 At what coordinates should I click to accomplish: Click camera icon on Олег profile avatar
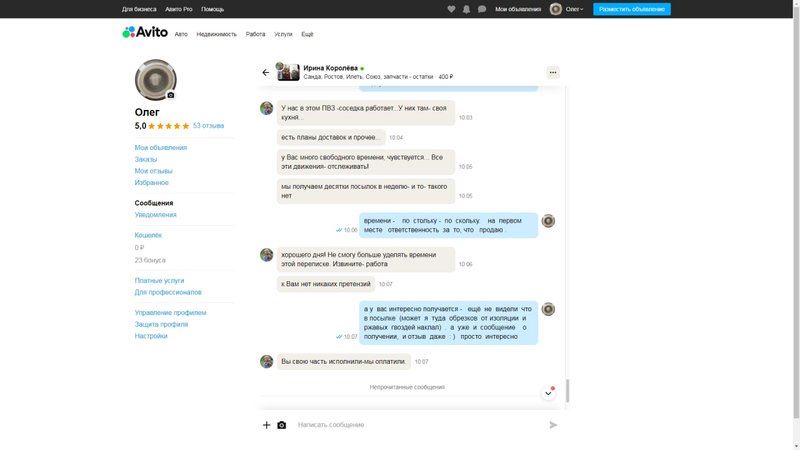click(171, 95)
